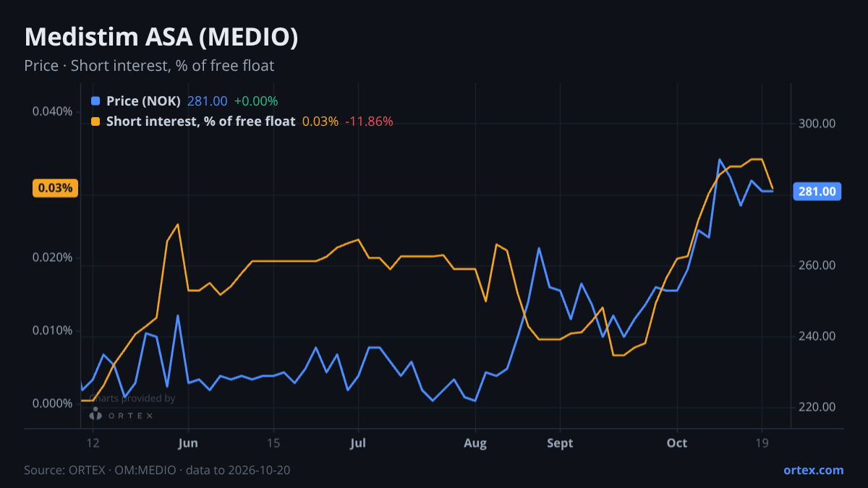Click the blue Price (NOK) legend swatch

[x=95, y=101]
